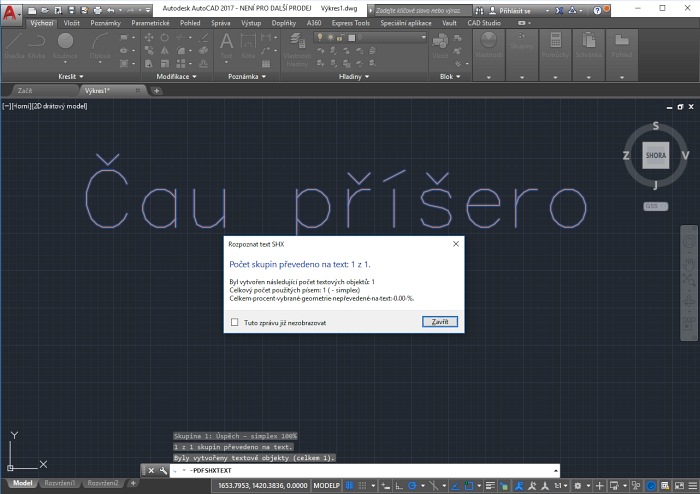The image size is (700, 494).
Task: Select the Text tool in Poznámka panel
Action: [226, 46]
